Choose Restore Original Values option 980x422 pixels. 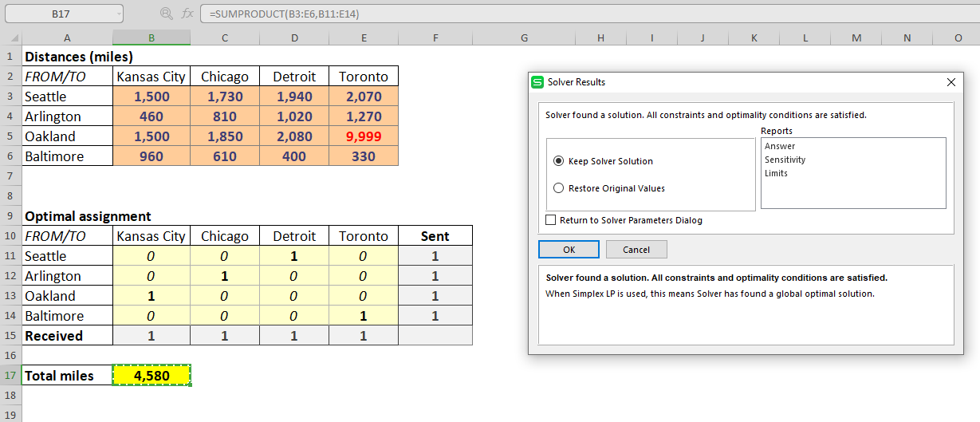558,188
